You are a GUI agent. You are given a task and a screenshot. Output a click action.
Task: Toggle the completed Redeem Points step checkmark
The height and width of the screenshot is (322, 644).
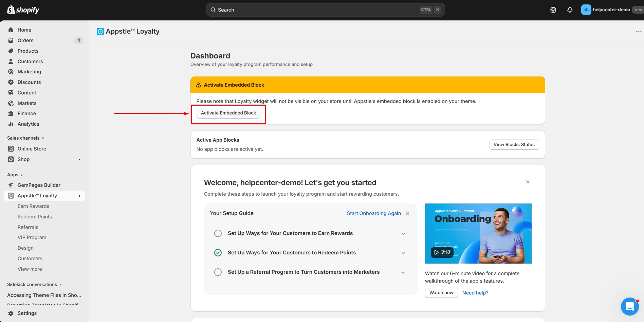218,253
